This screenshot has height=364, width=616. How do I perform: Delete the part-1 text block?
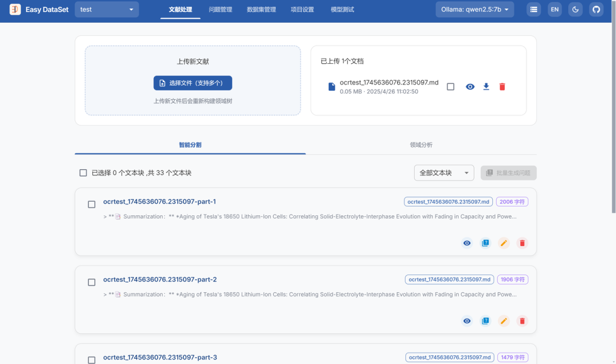[x=522, y=243]
